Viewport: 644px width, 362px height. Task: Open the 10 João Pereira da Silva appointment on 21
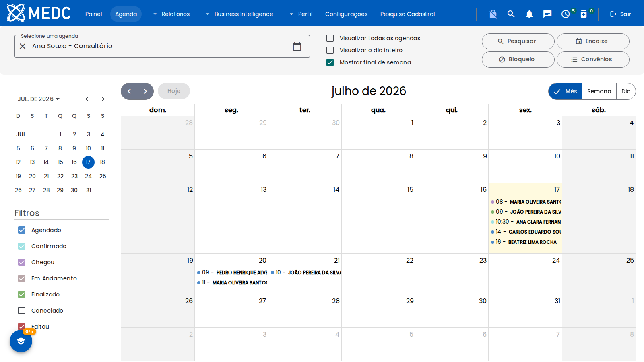pos(305,272)
